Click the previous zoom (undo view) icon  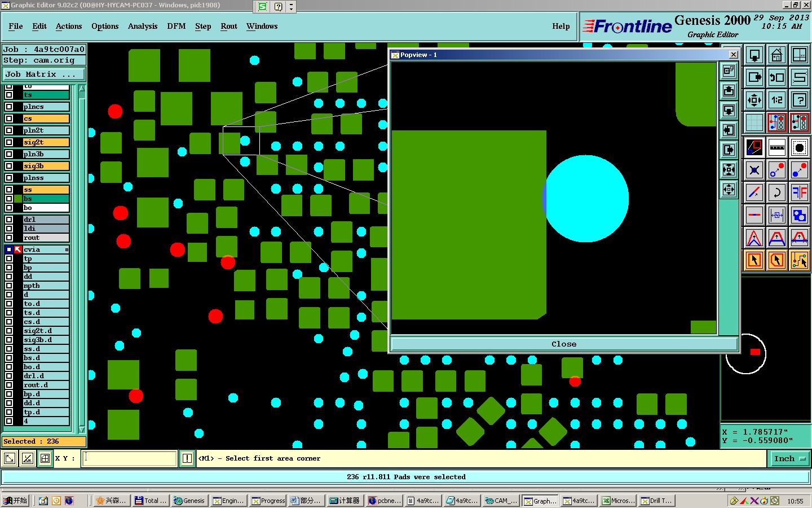[777, 77]
